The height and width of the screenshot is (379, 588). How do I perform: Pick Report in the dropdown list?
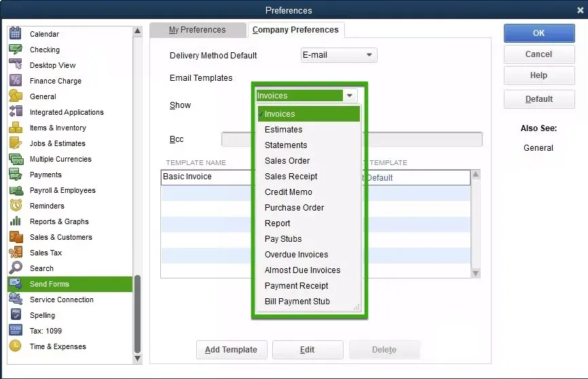[308, 223]
